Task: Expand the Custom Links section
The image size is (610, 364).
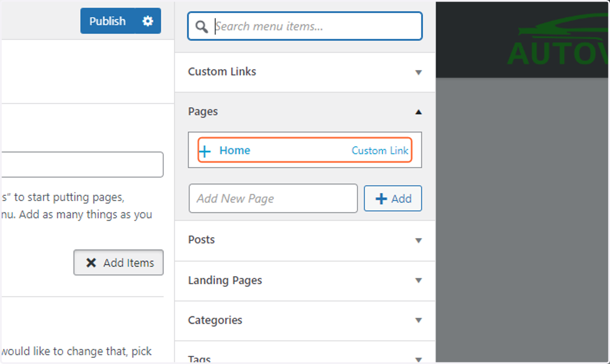Action: [305, 72]
